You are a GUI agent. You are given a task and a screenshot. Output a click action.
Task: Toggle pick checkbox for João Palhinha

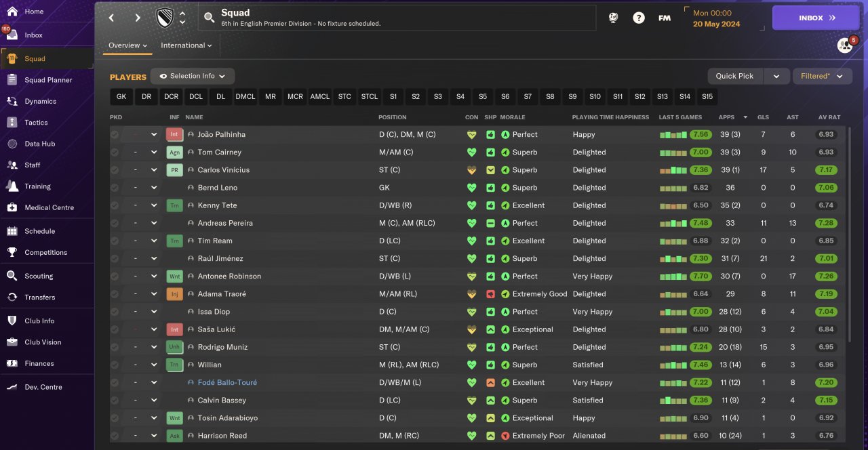[115, 135]
